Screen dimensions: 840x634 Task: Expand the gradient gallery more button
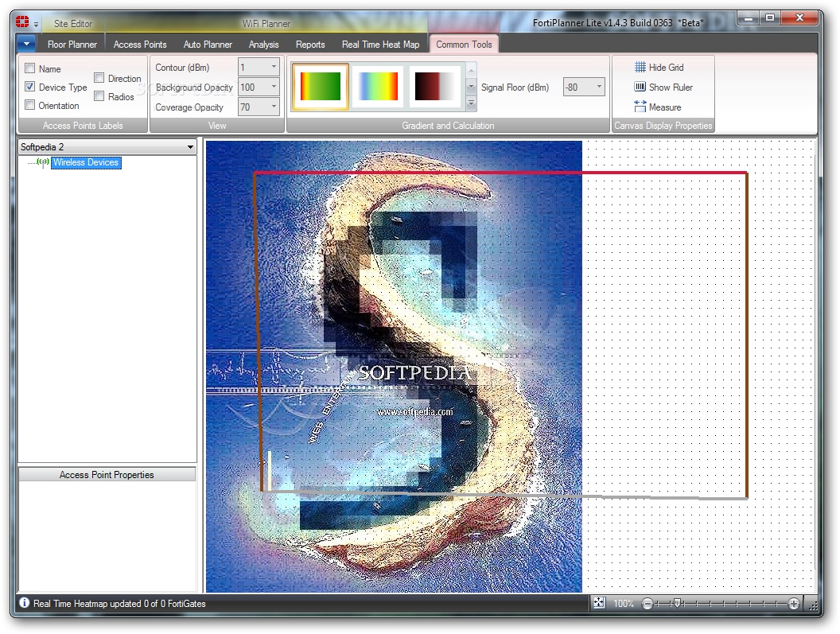pyautogui.click(x=472, y=103)
